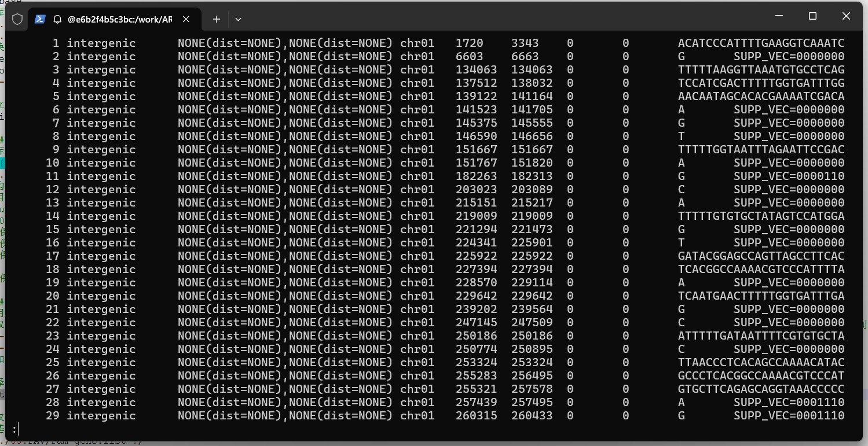
Task: Click end position 3343 in row 1
Action: (x=525, y=43)
